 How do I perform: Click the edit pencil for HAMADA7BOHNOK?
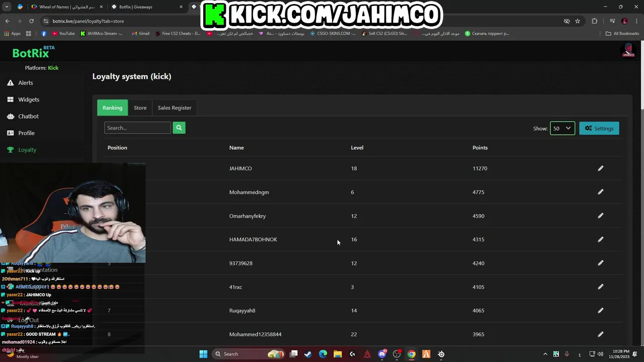[x=600, y=239]
